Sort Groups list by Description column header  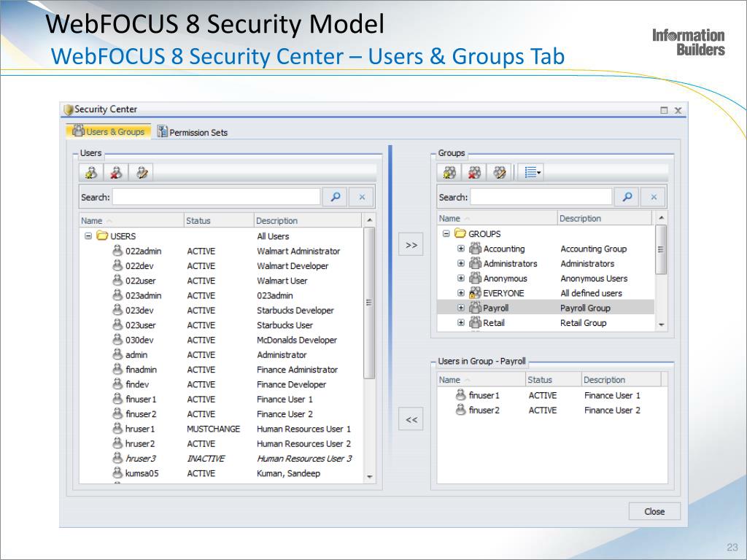605,218
